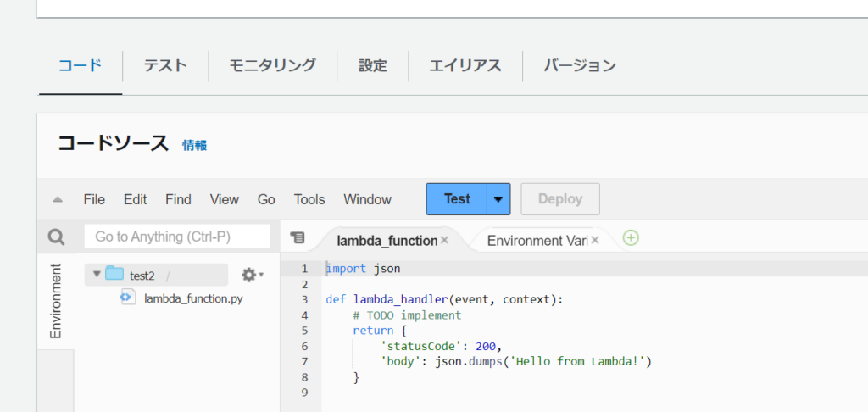Select the lambda_function editor tab
Viewport: 868px width, 412px height.
pos(387,241)
